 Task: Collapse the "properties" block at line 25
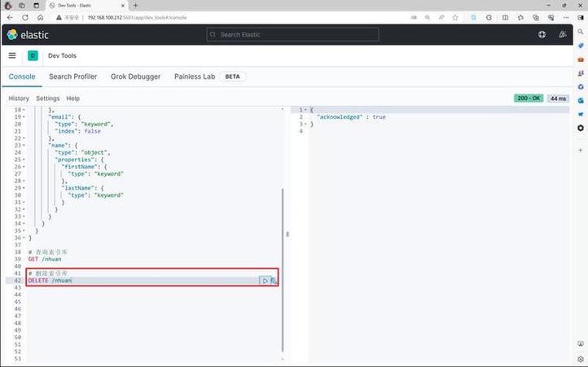pos(24,159)
